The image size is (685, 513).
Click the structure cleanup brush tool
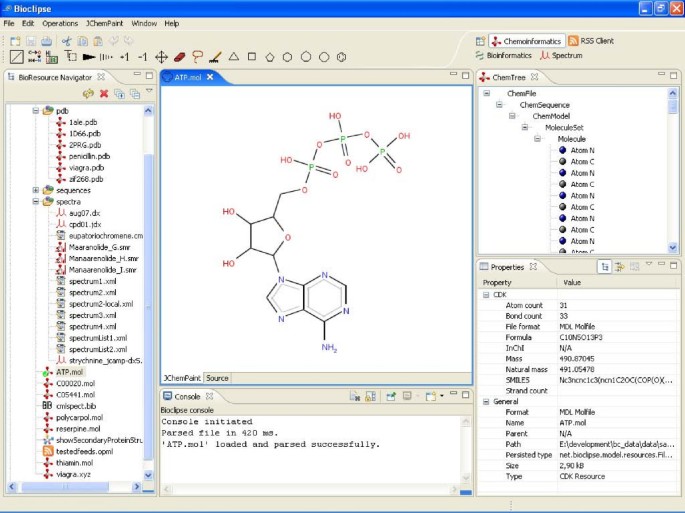pos(215,57)
